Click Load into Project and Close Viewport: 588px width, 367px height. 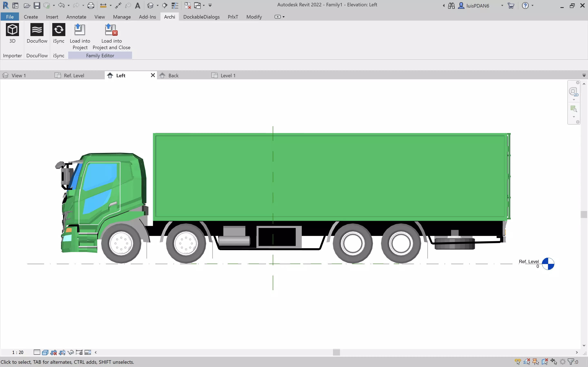pyautogui.click(x=111, y=36)
